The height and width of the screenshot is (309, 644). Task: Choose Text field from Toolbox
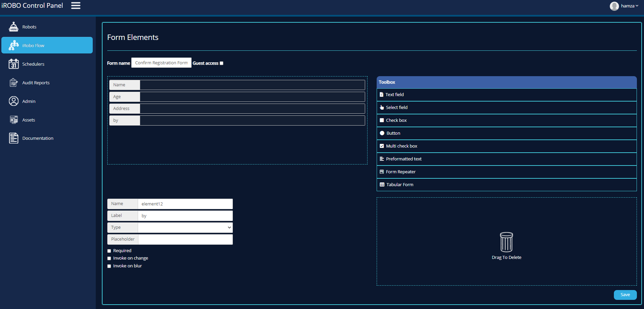(x=395, y=95)
